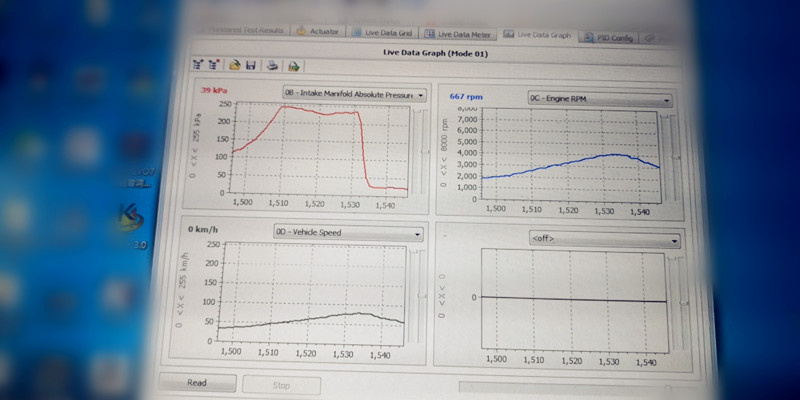Open the PID Config tab
Image resolution: width=800 pixels, height=400 pixels.
pyautogui.click(x=609, y=37)
